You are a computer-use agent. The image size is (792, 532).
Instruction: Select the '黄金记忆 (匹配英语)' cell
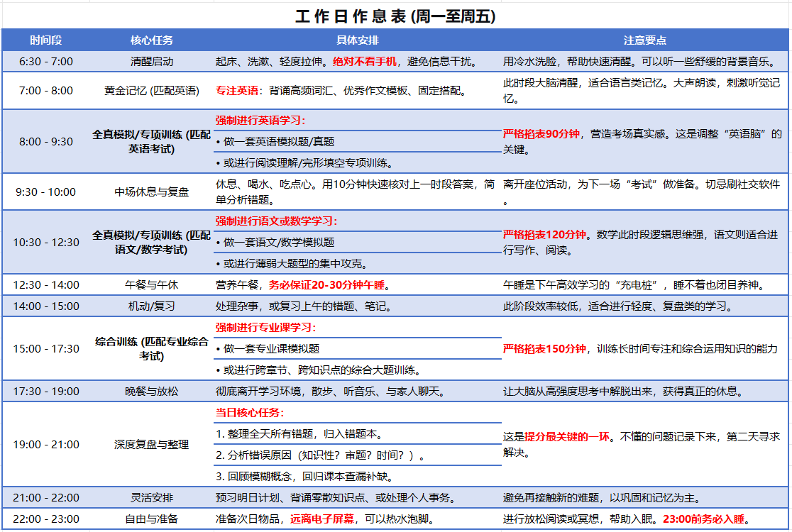pos(152,91)
